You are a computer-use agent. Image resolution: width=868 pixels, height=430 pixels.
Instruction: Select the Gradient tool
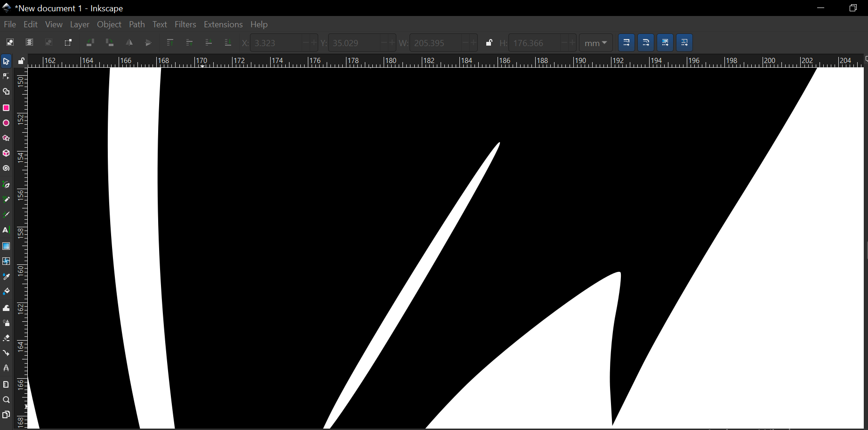[x=6, y=246]
